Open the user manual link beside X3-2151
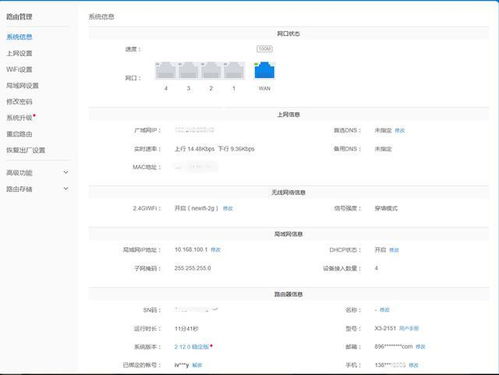This screenshot has width=499, height=375. (409, 328)
